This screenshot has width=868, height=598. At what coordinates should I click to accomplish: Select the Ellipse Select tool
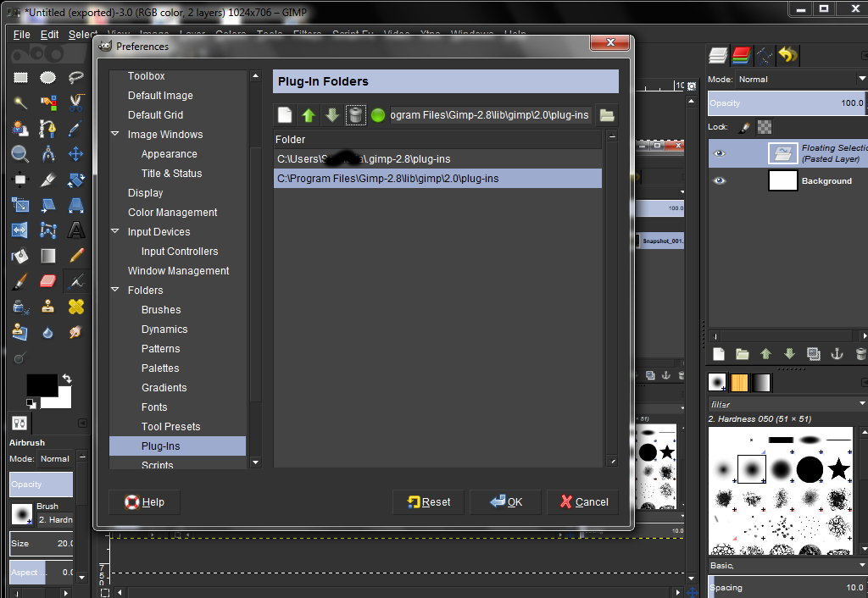(x=48, y=77)
